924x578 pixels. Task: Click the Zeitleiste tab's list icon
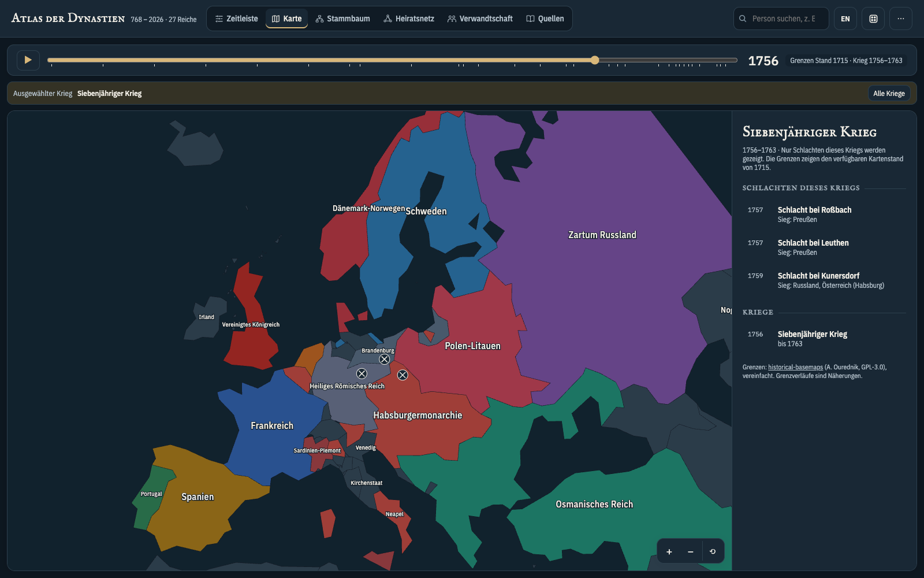point(219,19)
